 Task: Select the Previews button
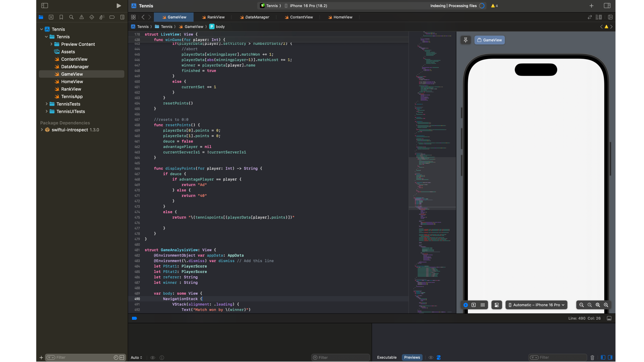pyautogui.click(x=412, y=357)
